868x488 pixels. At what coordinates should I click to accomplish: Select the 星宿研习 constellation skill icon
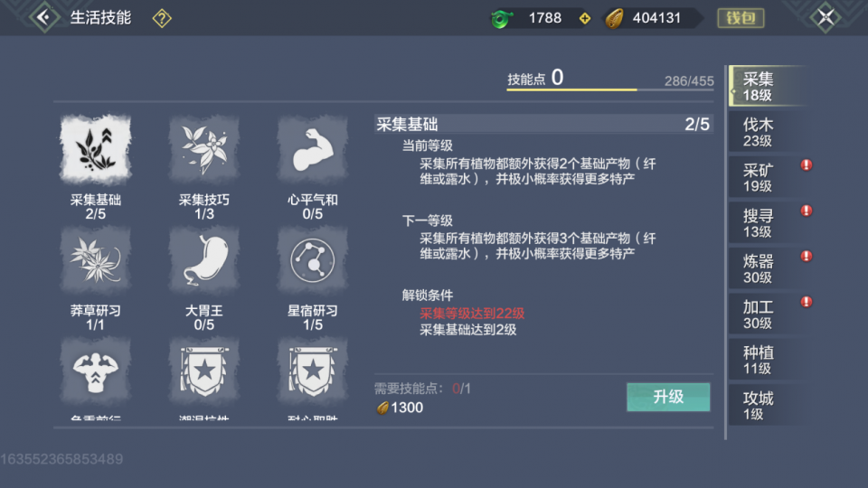click(312, 260)
